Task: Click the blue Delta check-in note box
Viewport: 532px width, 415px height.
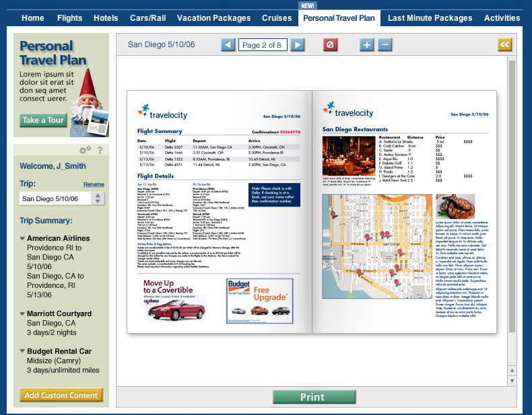Action: click(274, 195)
